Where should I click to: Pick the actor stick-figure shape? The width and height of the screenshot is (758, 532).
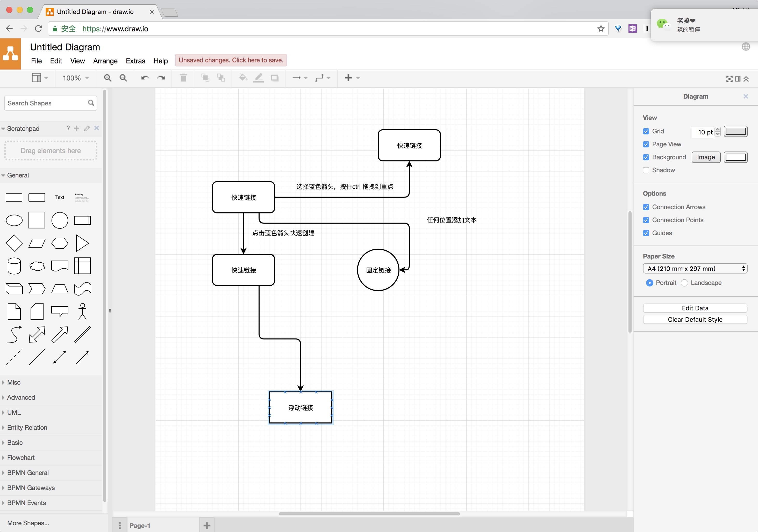point(82,311)
